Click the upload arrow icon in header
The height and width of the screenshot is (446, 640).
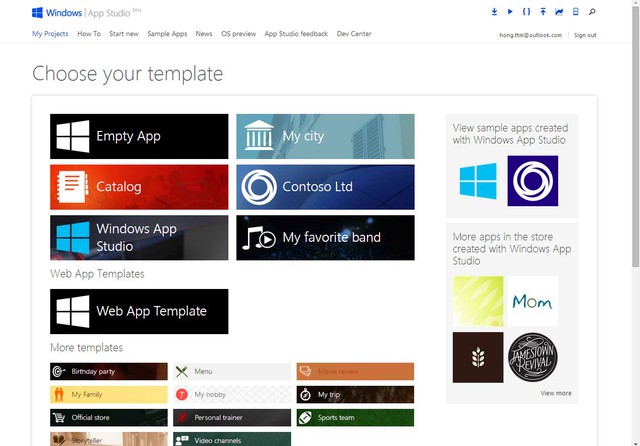(x=543, y=12)
